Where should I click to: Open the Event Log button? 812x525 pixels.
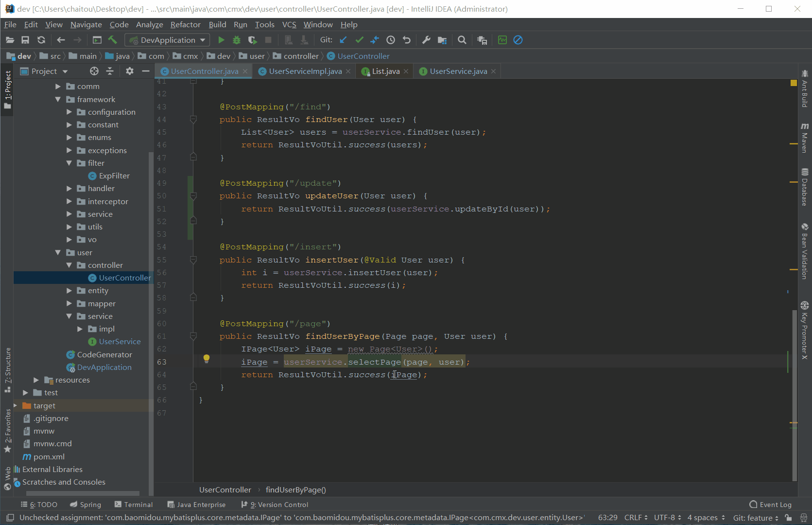tap(771, 505)
